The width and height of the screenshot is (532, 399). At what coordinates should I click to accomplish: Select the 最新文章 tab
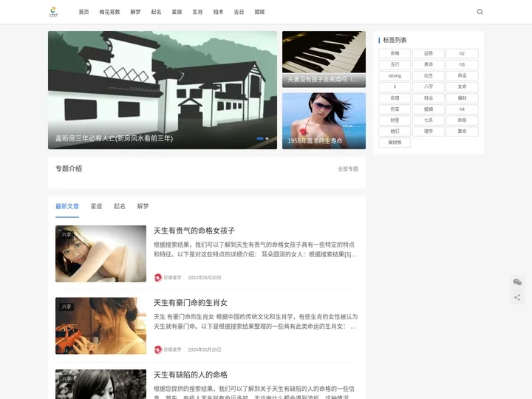tap(67, 206)
